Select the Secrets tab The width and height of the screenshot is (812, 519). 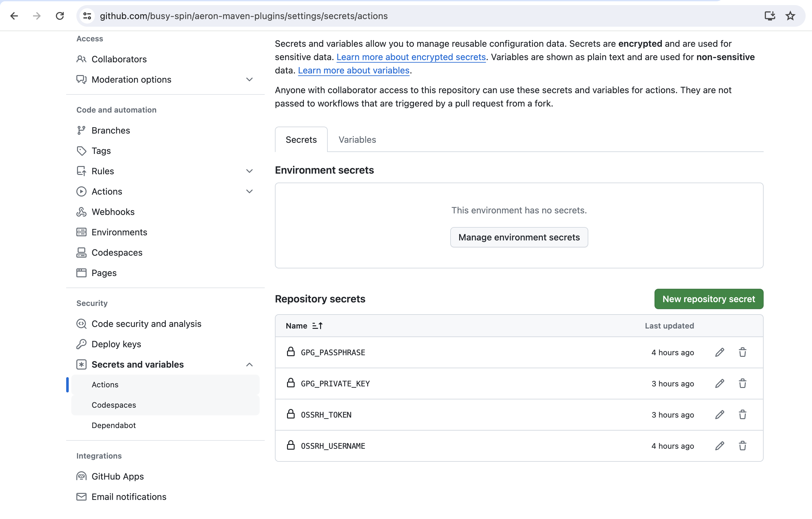click(x=301, y=140)
